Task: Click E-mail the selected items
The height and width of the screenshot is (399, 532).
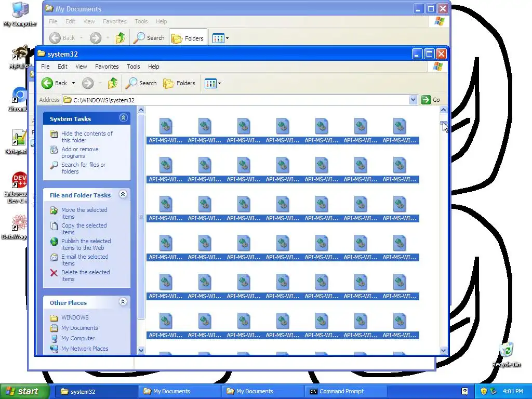Action: 85,260
